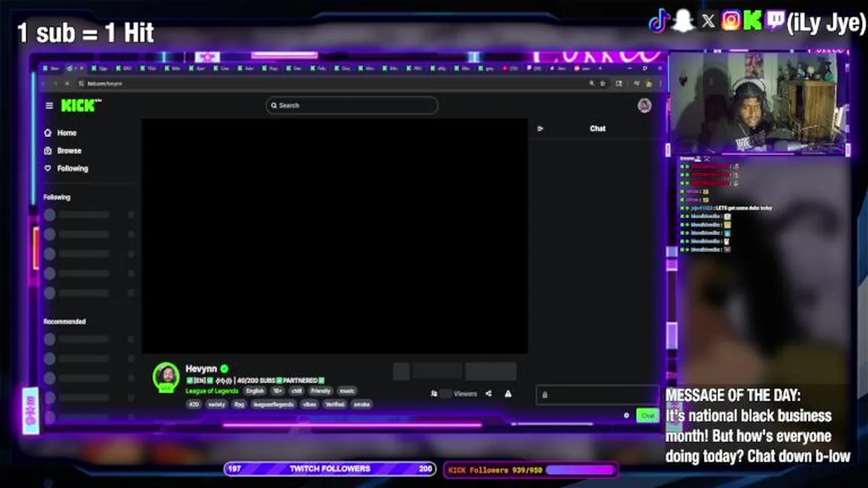
Task: Click the Rpg tag
Action: [239, 404]
